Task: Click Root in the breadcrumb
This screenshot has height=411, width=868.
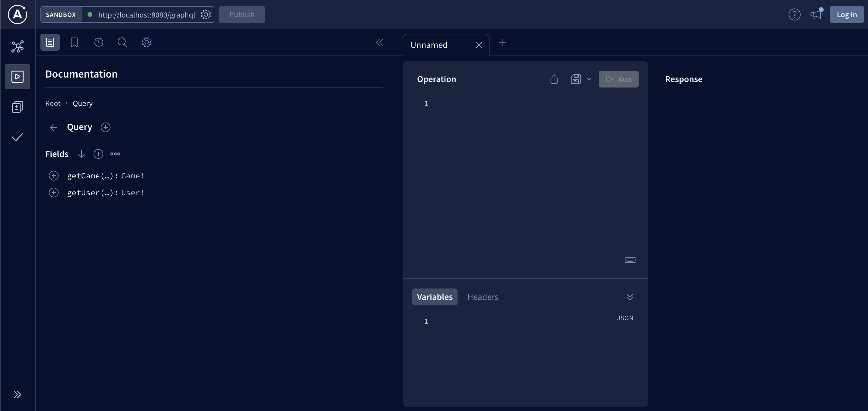Action: point(53,104)
